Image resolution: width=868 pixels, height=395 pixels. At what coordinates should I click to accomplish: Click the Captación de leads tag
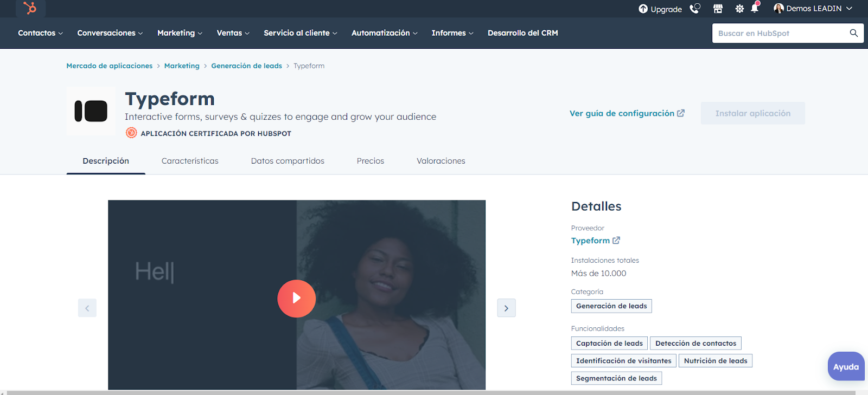coord(609,344)
